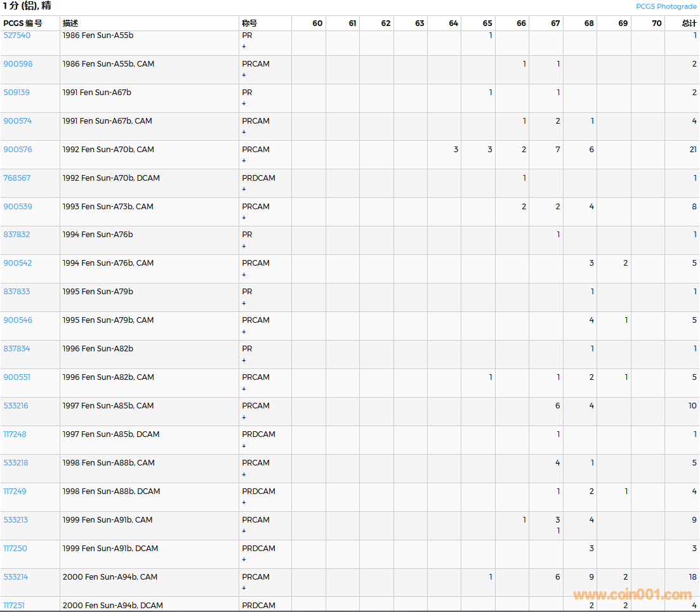Screen dimensions: 700x612
Task: Click the 总计 column header
Action: coord(689,23)
